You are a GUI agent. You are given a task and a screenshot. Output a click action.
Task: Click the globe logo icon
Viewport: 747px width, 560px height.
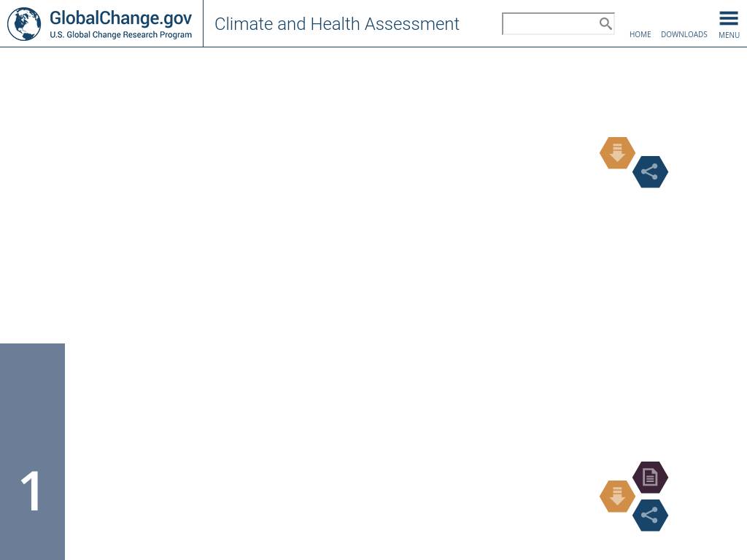(24, 24)
